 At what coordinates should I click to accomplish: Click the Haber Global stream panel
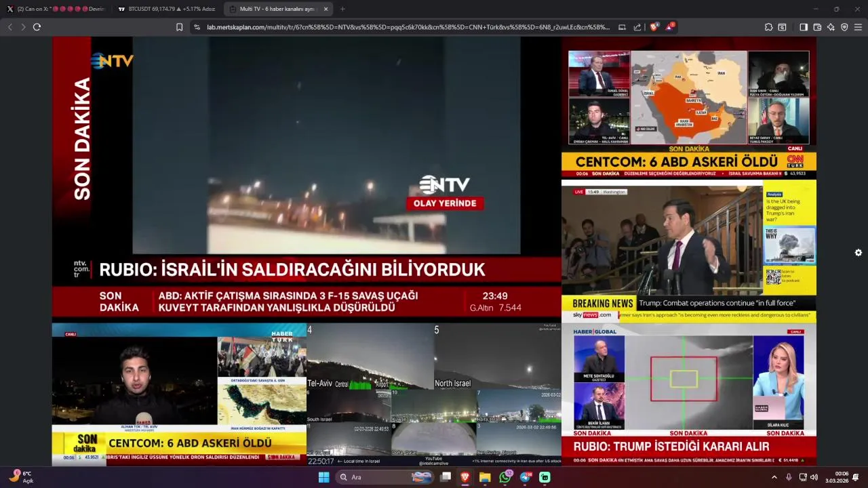pyautogui.click(x=689, y=394)
